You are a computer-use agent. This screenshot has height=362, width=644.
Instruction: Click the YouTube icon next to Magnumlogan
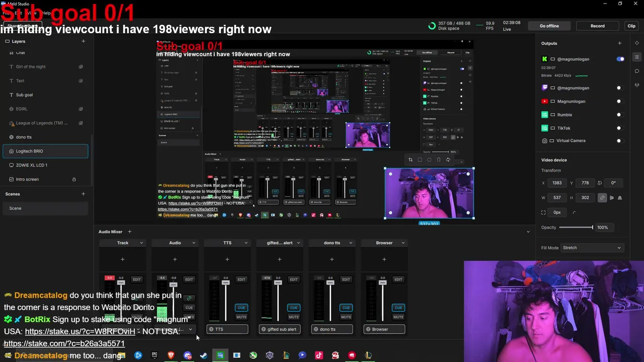click(544, 101)
